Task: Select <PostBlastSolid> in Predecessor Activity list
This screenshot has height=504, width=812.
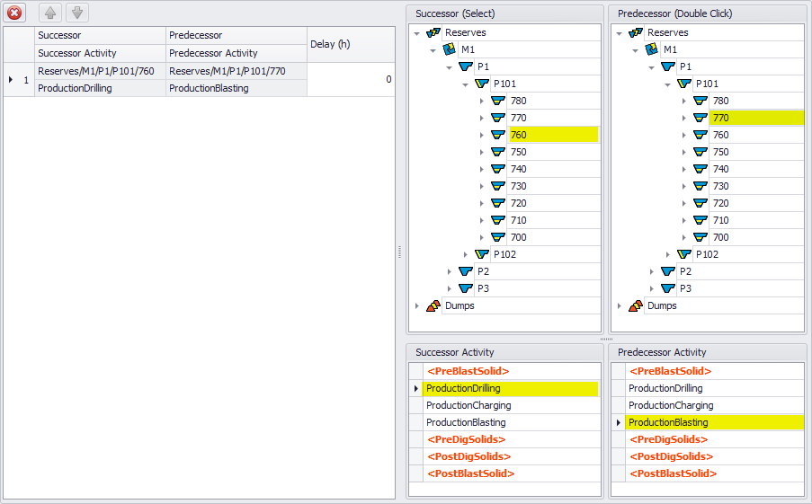Action: [674, 473]
